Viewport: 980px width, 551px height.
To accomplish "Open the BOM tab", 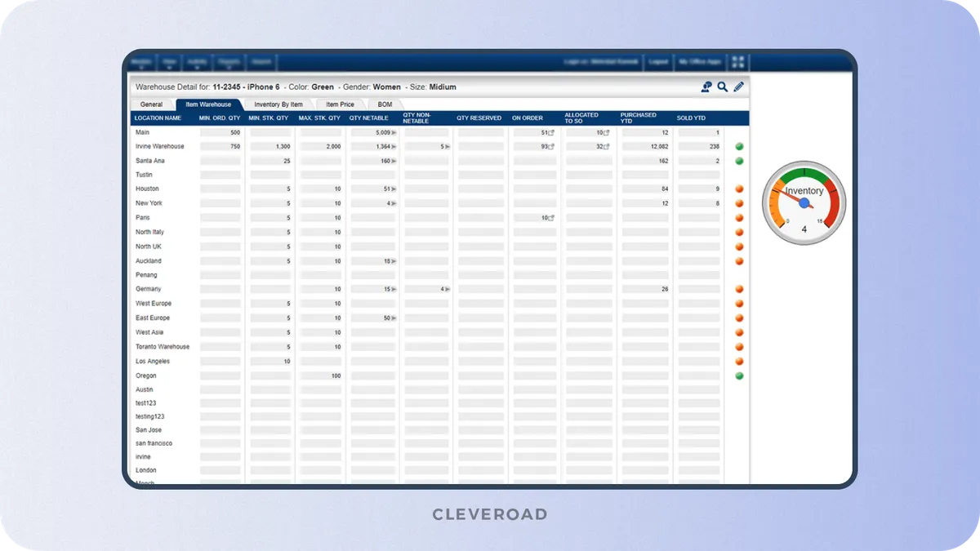I will pyautogui.click(x=385, y=104).
